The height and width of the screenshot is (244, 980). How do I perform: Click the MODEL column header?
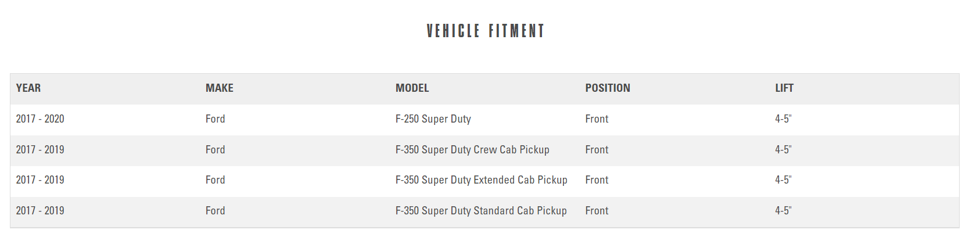point(412,88)
